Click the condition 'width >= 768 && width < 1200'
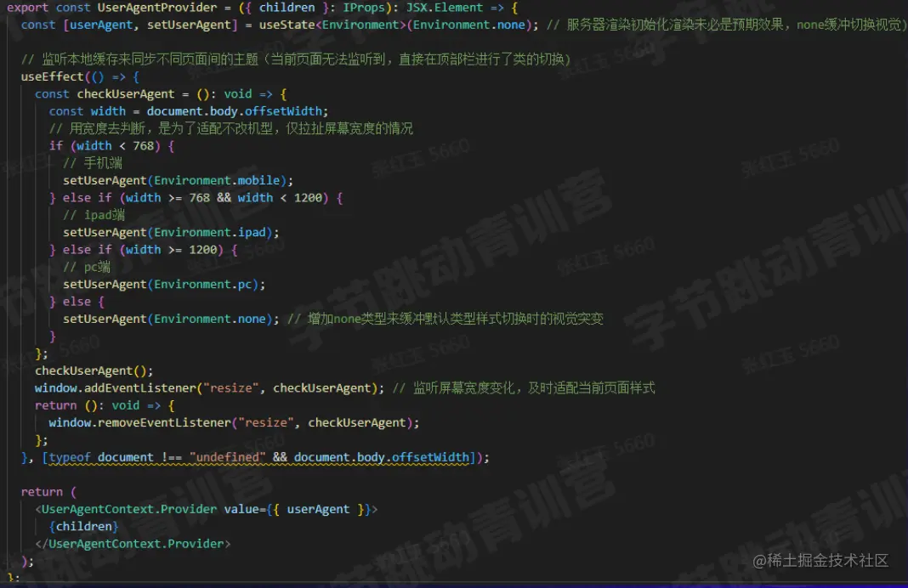Screen dimensions: 908x588 [x=224, y=198]
